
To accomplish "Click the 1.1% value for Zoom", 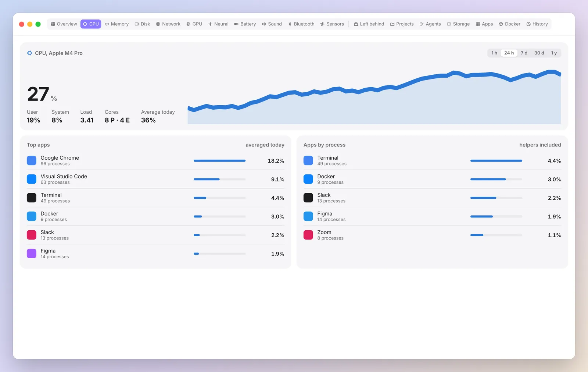I will click(x=555, y=235).
